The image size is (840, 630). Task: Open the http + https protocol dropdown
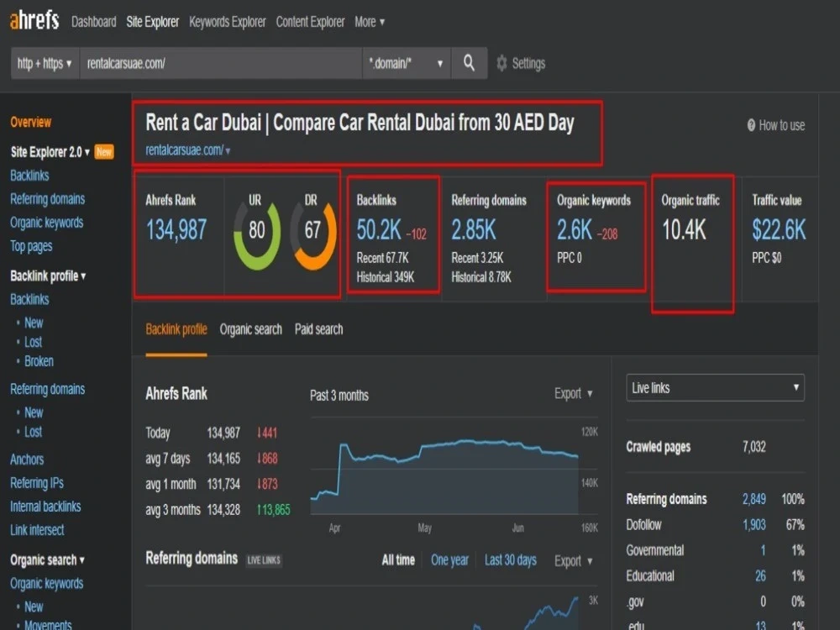point(45,63)
